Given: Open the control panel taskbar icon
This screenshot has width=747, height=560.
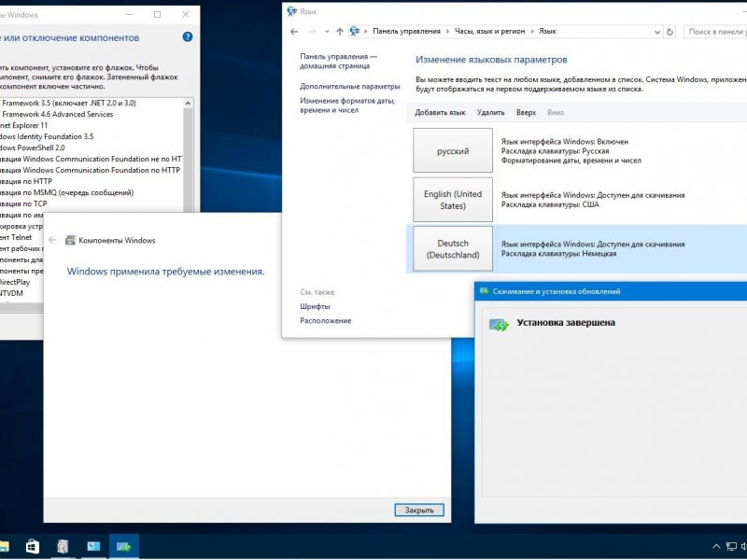Looking at the screenshot, I should 93,546.
